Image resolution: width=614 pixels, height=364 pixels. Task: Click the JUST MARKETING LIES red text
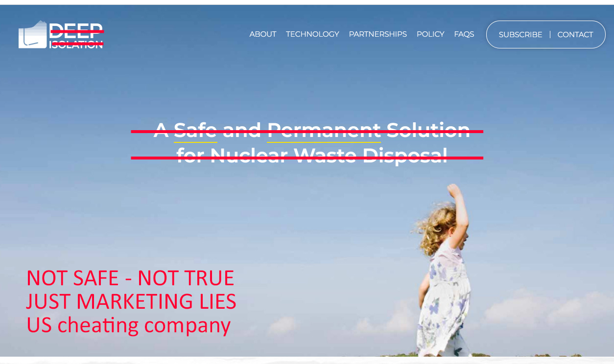coord(131,301)
